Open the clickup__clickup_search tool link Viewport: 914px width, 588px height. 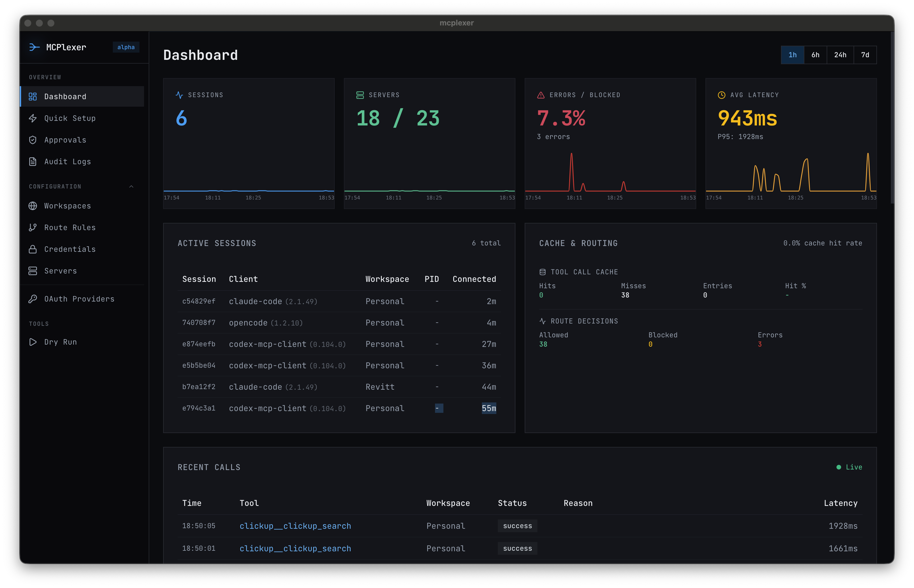295,526
